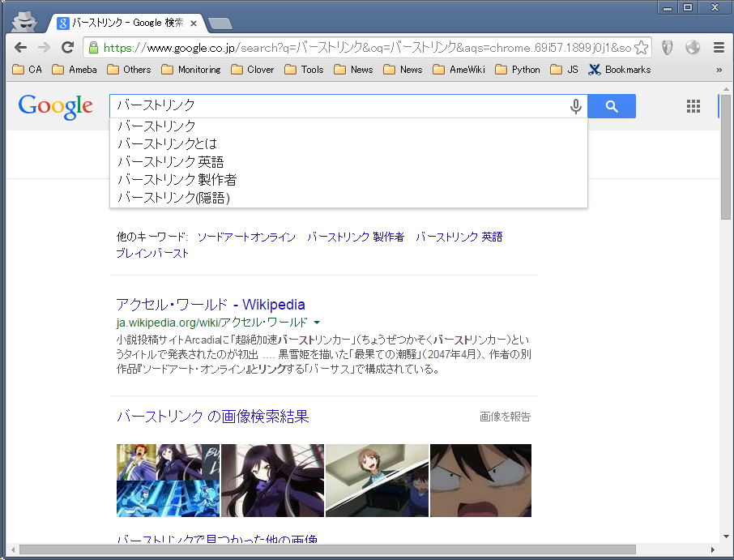
Task: Click the browser Back arrow
Action: [x=20, y=47]
